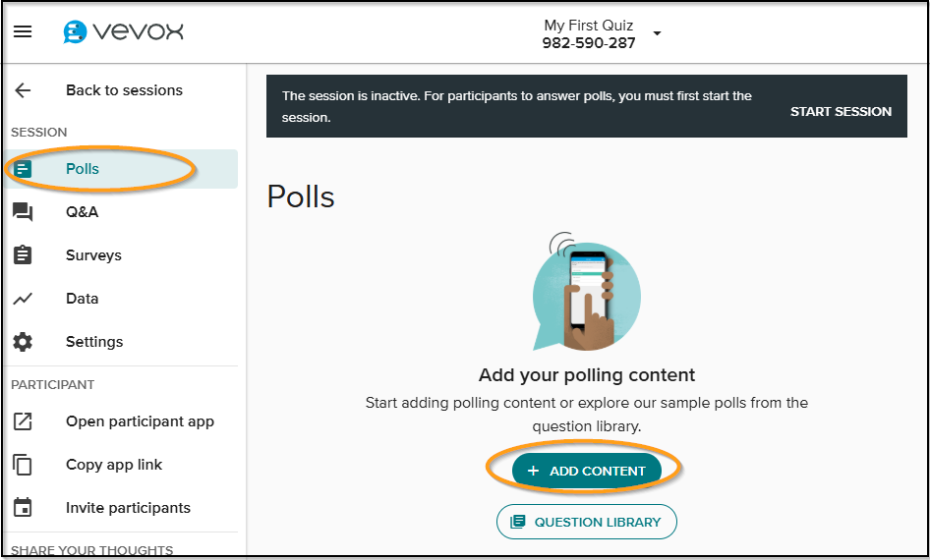Click the phone polling illustration
Viewport: 930px width, 560px height.
(586, 292)
